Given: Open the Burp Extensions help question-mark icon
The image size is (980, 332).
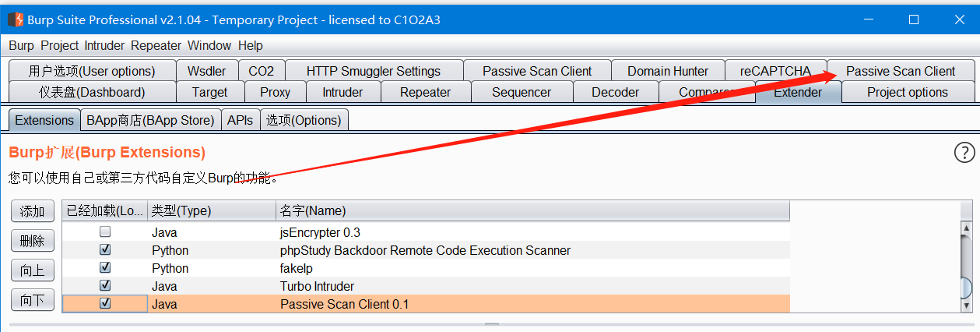Looking at the screenshot, I should click(964, 153).
